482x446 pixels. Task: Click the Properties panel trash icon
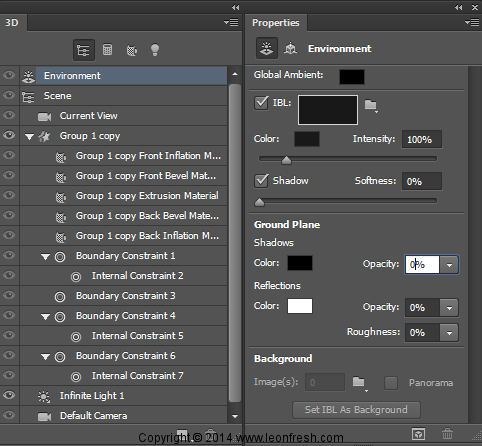447,434
